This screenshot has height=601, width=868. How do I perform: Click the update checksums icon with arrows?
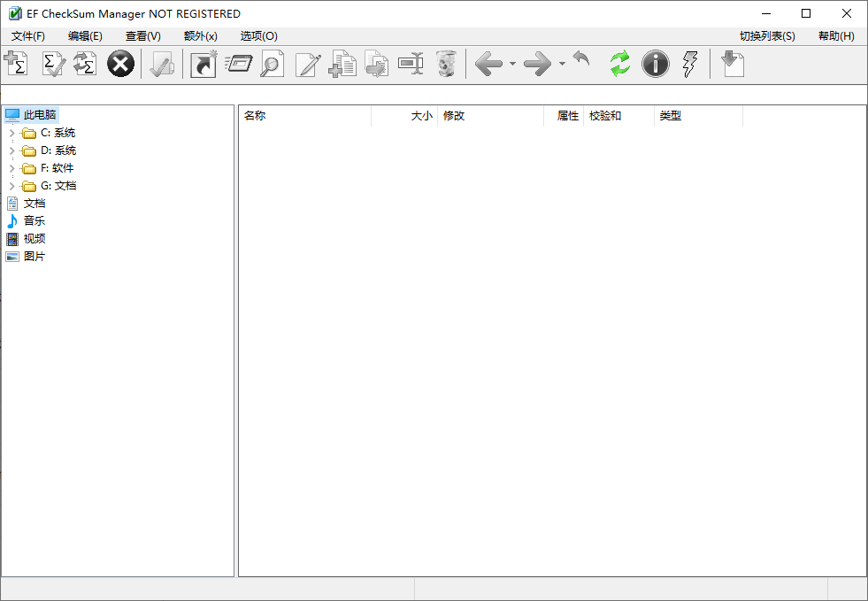tap(85, 64)
